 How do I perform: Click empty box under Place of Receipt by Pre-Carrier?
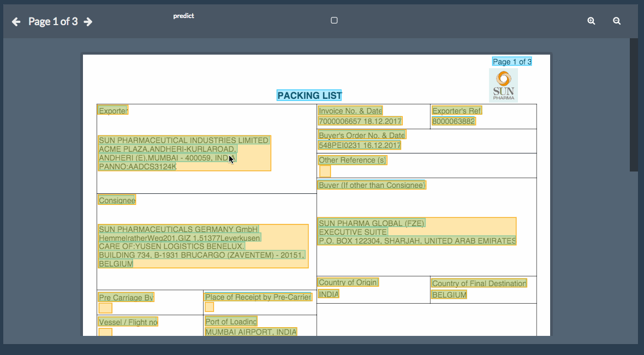coord(210,307)
